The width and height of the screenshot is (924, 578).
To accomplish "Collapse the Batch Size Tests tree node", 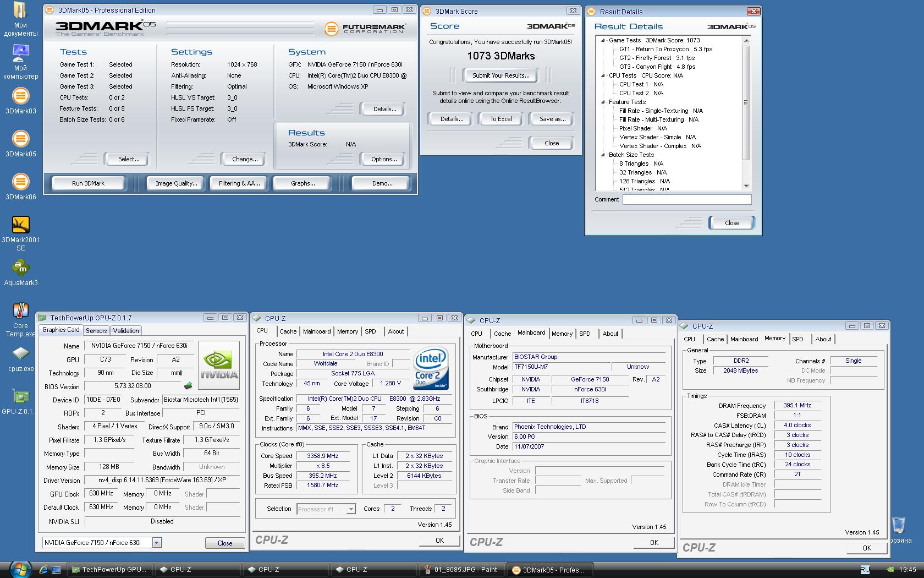I will point(603,155).
